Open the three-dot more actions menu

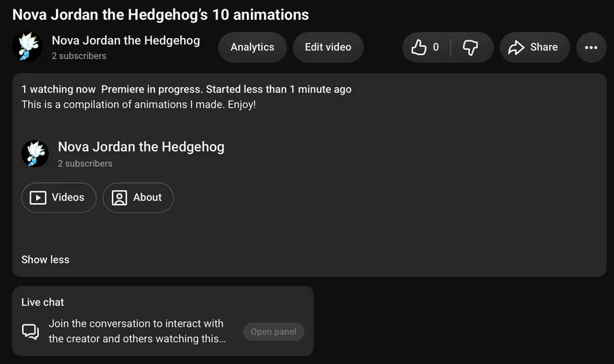click(591, 47)
